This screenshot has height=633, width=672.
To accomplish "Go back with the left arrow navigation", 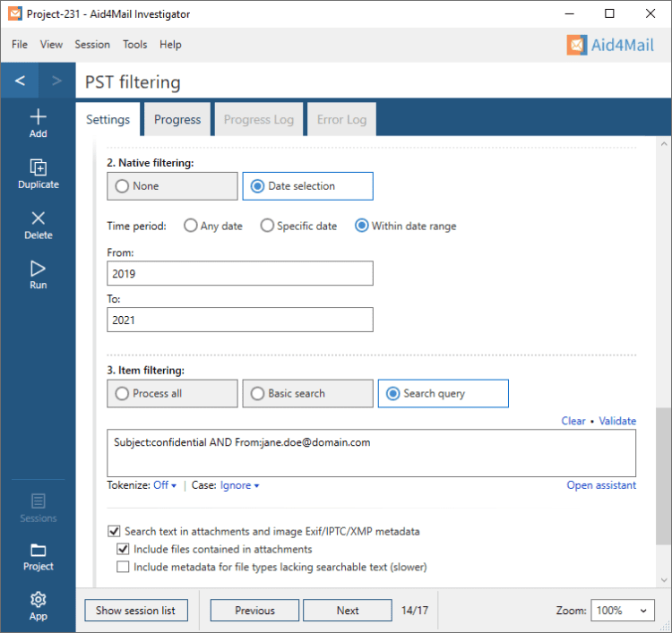I will point(20,80).
